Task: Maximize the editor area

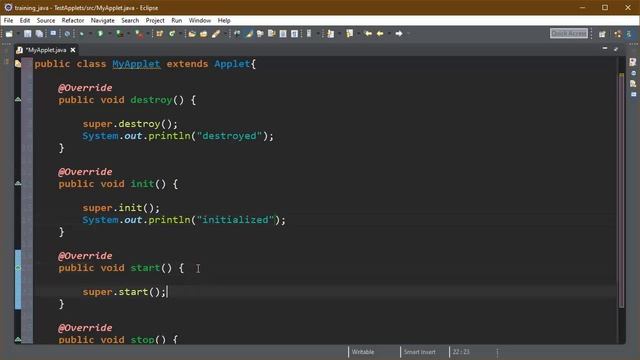Action: (x=616, y=49)
